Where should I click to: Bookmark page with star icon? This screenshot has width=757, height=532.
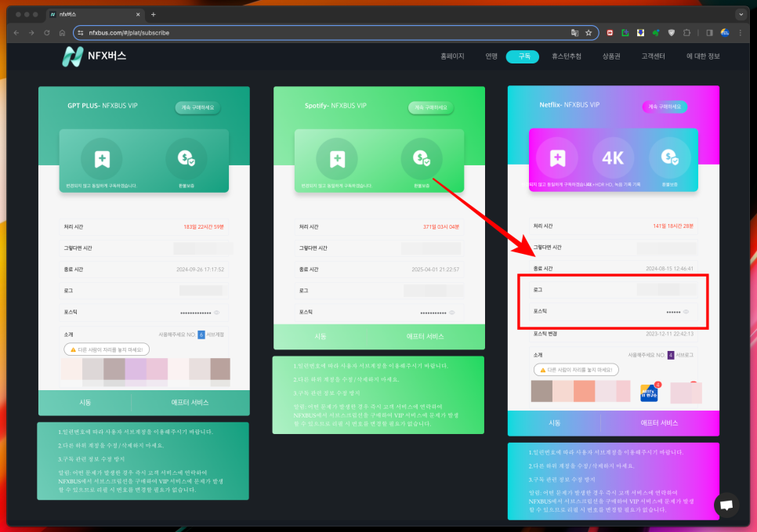pyautogui.click(x=589, y=33)
